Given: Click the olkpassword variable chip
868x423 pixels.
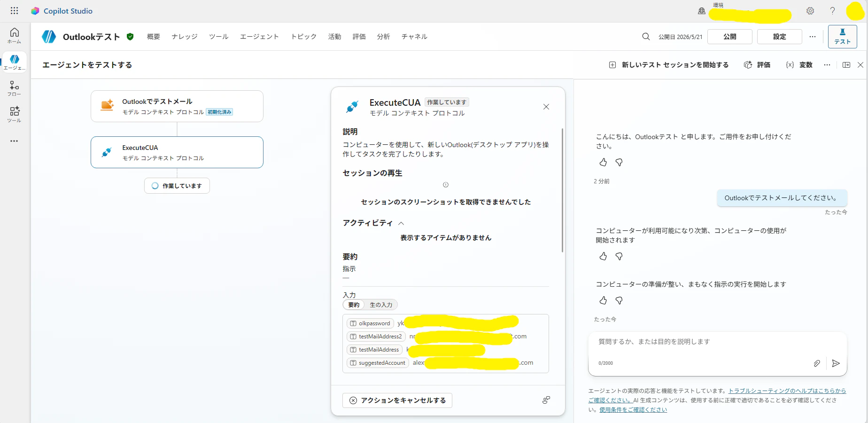Looking at the screenshot, I should [x=370, y=323].
